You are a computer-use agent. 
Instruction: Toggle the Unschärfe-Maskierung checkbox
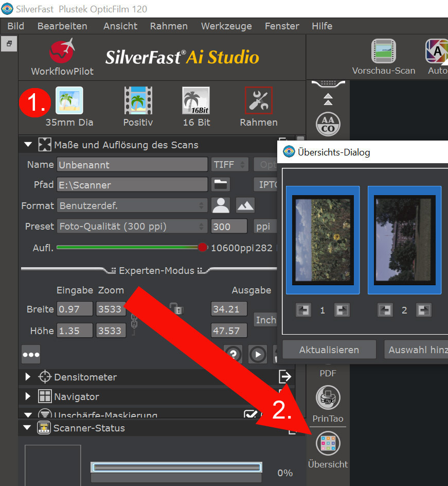pyautogui.click(x=250, y=415)
